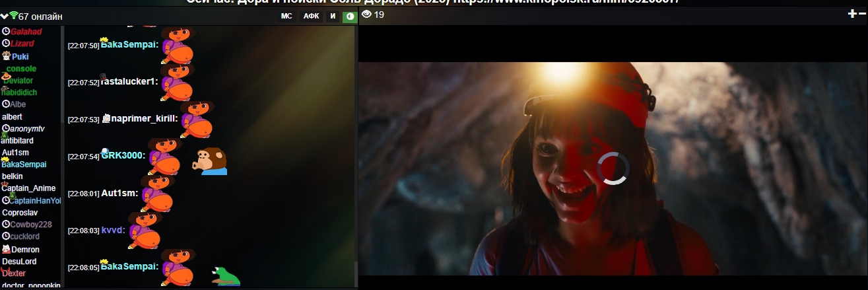This screenshot has width=868, height=290.
Task: Select user Cowboy228 in the user list
Action: [31, 225]
